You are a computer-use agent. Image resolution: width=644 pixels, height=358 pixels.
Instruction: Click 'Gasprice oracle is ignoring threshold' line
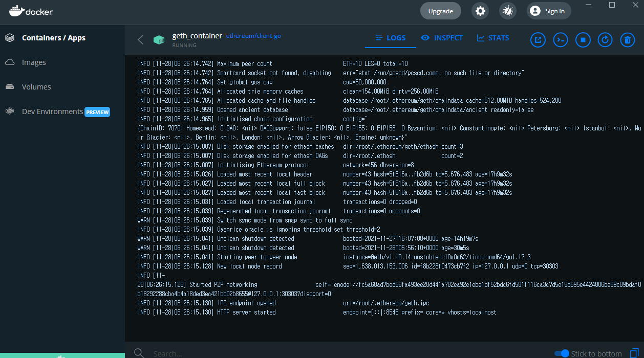(x=259, y=230)
